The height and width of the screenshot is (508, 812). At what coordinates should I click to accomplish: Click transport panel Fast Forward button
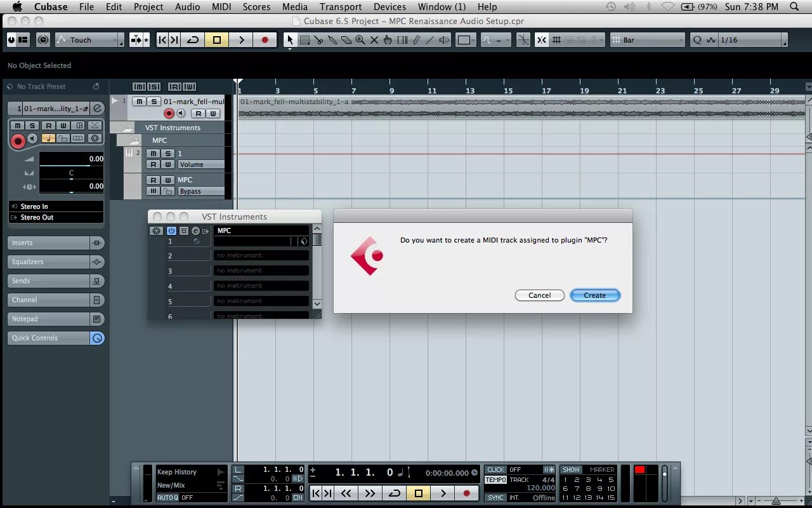370,493
